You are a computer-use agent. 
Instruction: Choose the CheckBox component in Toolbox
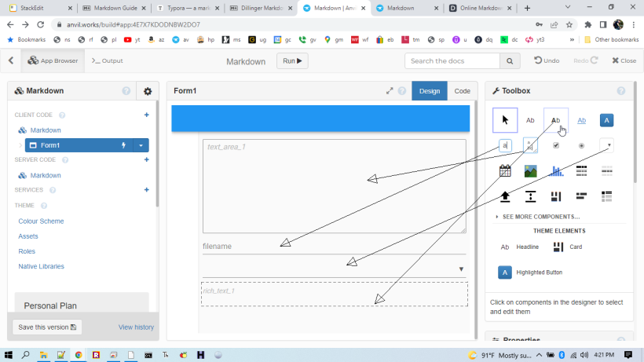click(556, 145)
